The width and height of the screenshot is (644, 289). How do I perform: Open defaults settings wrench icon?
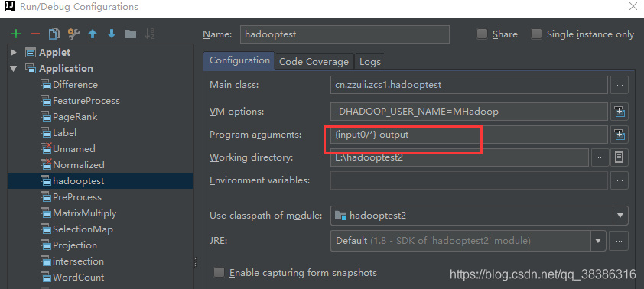(x=73, y=34)
